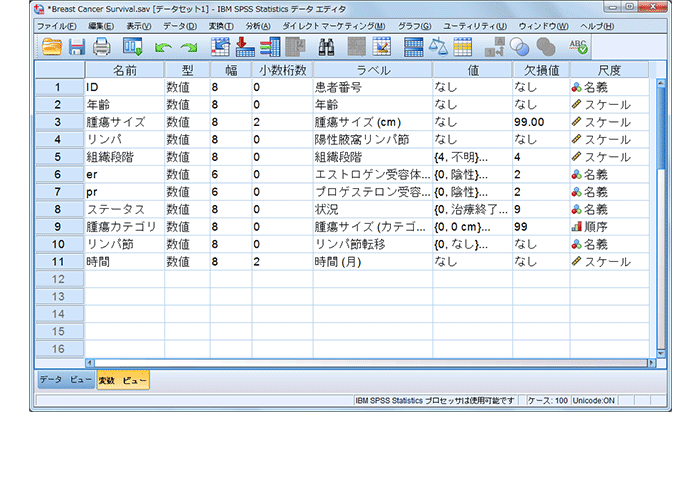The width and height of the screenshot is (700, 500).
Task: Open the values cell {4, 不明}... for 組織段階
Action: 472,157
